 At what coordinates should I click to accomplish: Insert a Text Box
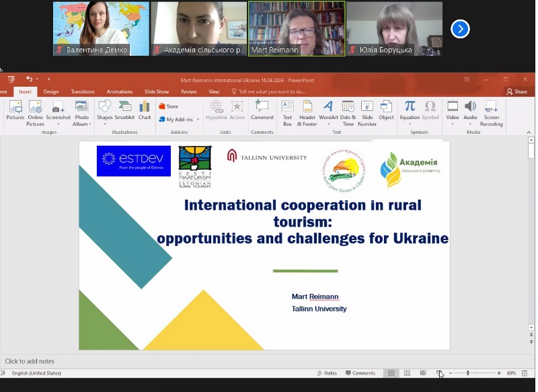click(287, 112)
